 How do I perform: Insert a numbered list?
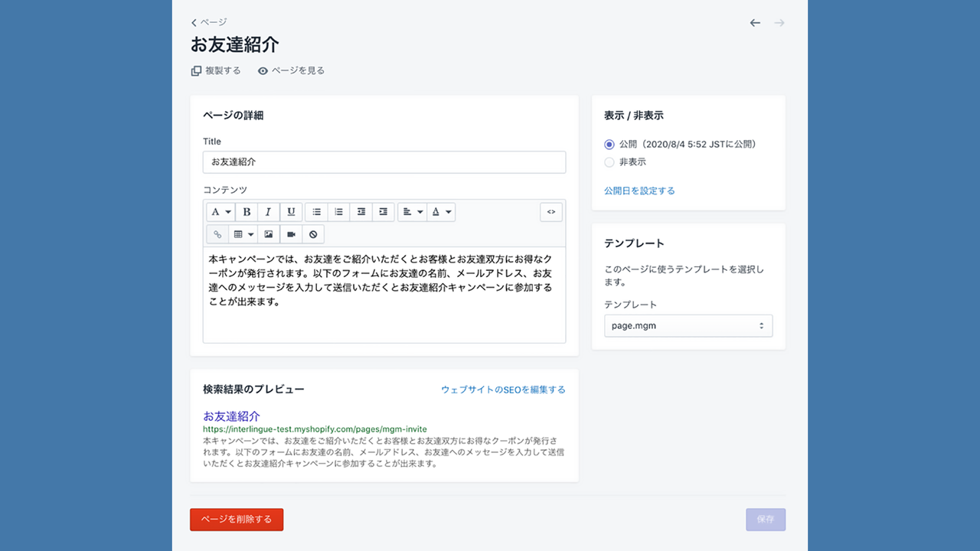(338, 212)
